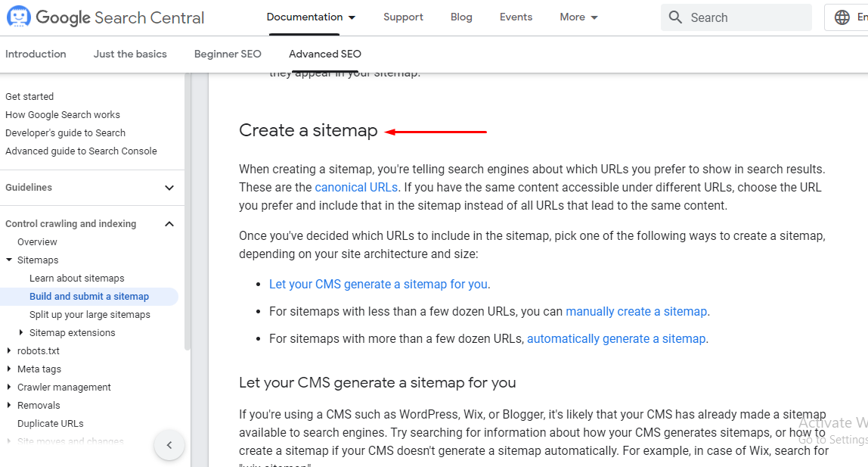The width and height of the screenshot is (868, 467).
Task: Open the canonical URLs link
Action: (356, 187)
